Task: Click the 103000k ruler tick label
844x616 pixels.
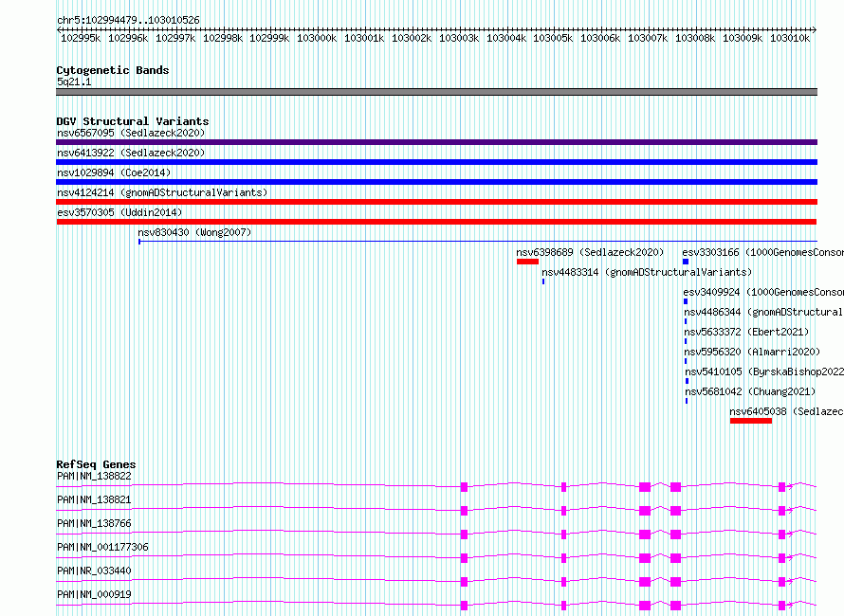Action: click(317, 38)
